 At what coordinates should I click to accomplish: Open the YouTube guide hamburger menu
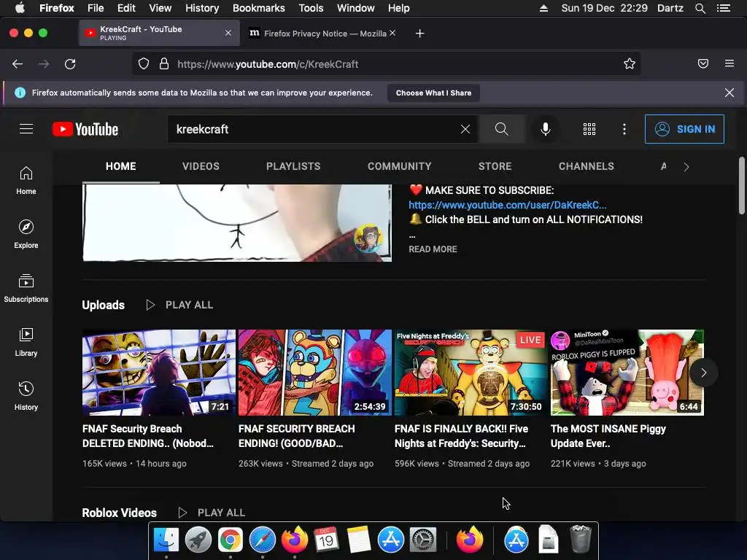26,129
